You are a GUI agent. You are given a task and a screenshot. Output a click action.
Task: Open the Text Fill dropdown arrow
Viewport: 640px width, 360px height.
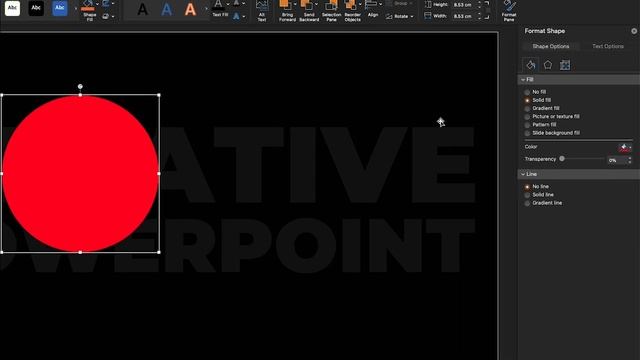228,4
